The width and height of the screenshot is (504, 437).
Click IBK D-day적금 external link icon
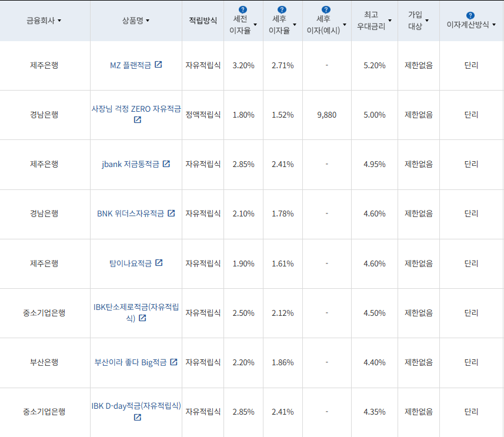point(138,418)
